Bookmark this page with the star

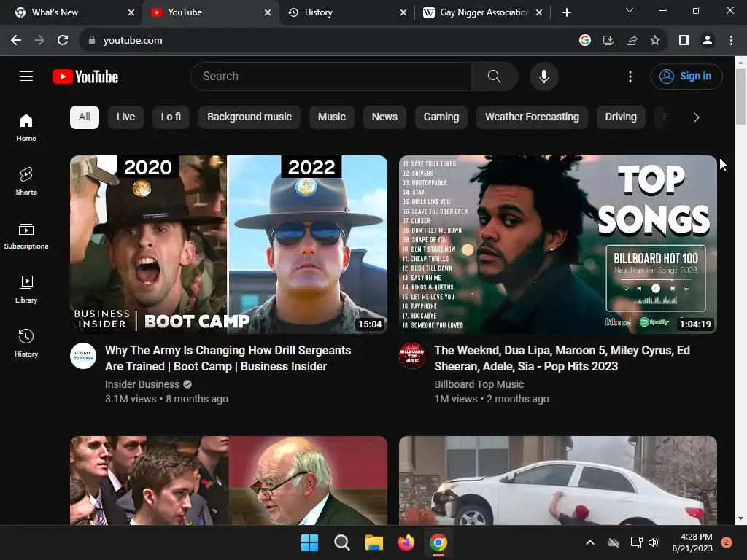tap(655, 41)
